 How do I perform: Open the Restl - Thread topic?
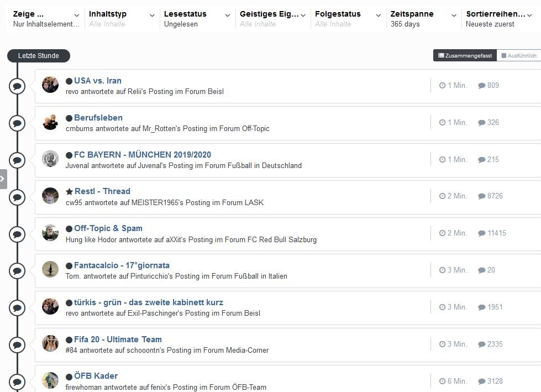[x=102, y=191]
